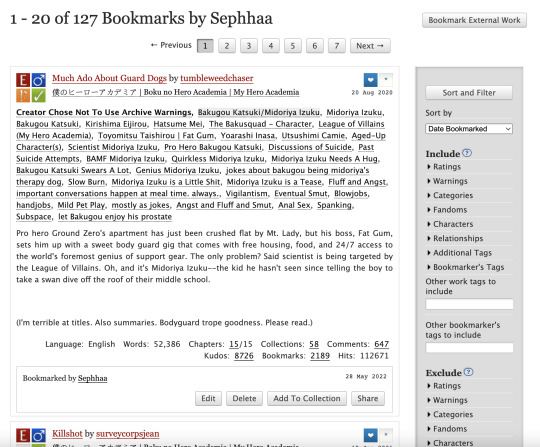Image resolution: width=540 pixels, height=447 pixels.
Task: Click the green complete-work checkmark icon
Action: [x=39, y=95]
